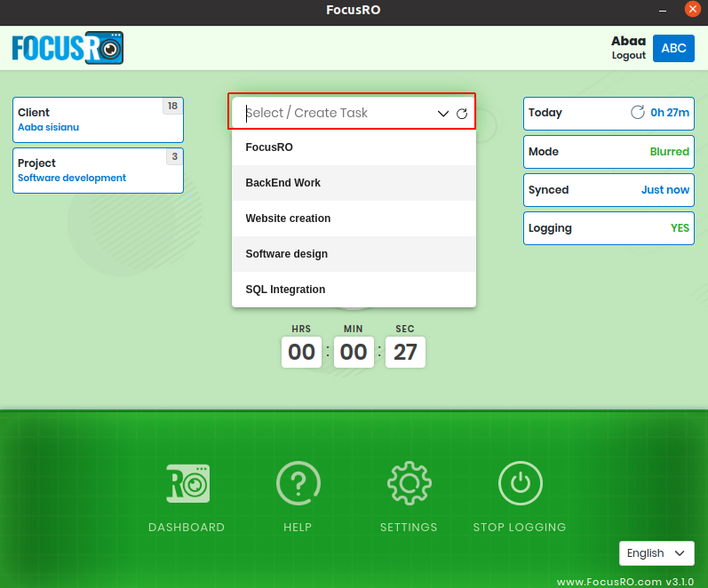
Task: Click the project count badge 3
Action: [174, 156]
